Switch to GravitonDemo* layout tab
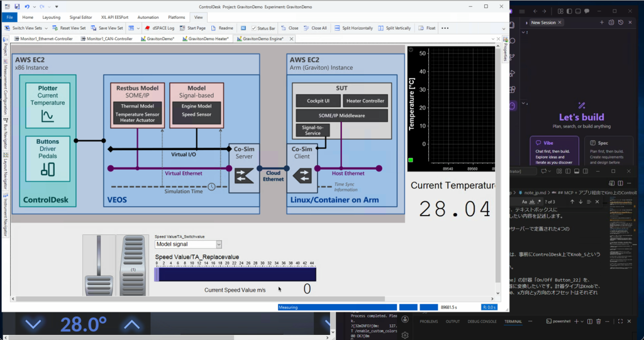644x340 pixels. coord(157,38)
